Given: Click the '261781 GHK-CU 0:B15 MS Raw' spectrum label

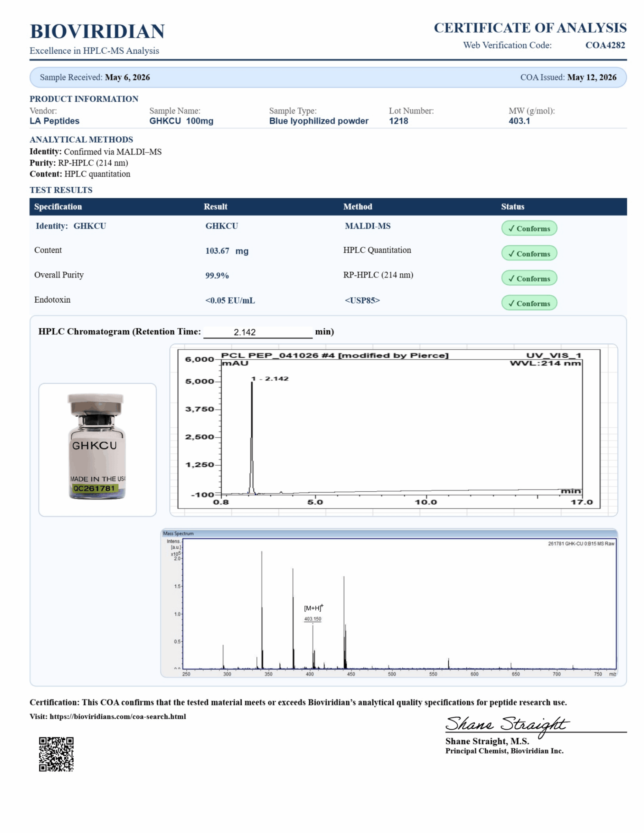Looking at the screenshot, I should (x=581, y=543).
